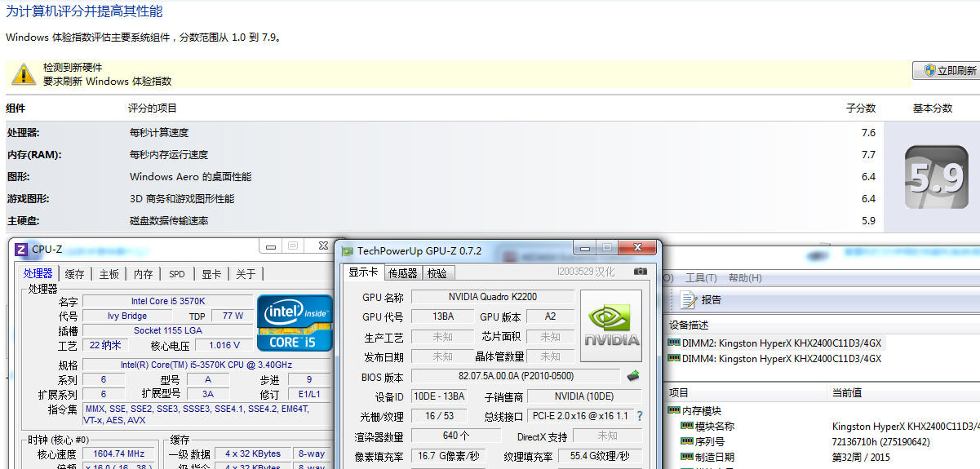Image resolution: width=980 pixels, height=469 pixels.
Task: Click the bus interface question mark icon
Action: (639, 416)
